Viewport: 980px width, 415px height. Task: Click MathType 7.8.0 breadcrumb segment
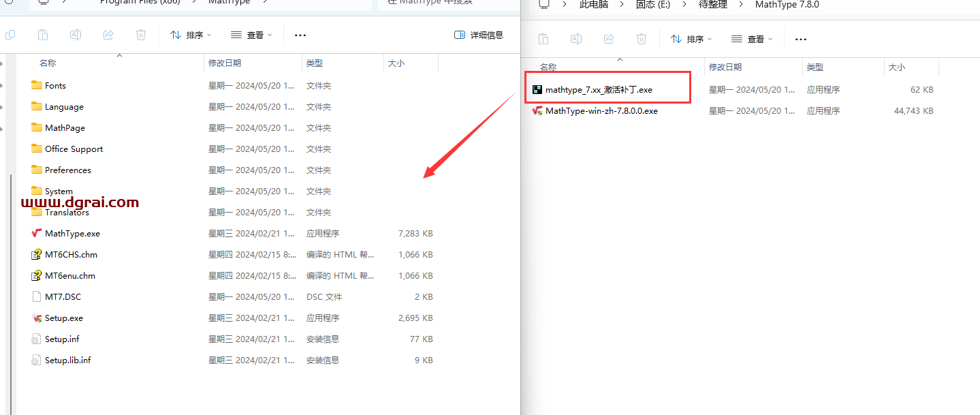[x=787, y=5]
